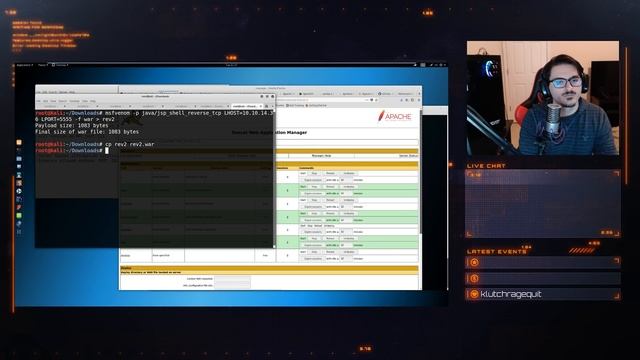This screenshot has width=640, height=360.
Task: Click the orange icon at the top of the Kali dock
Action: tap(19, 142)
